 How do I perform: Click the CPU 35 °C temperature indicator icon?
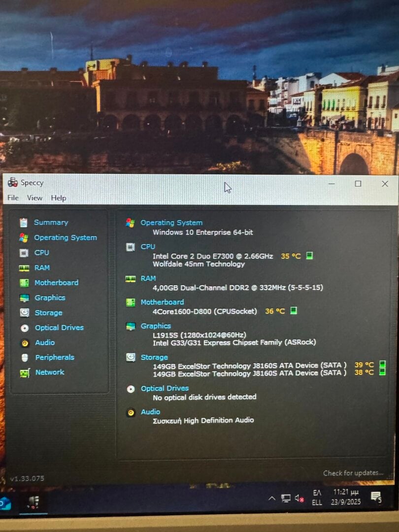(309, 256)
